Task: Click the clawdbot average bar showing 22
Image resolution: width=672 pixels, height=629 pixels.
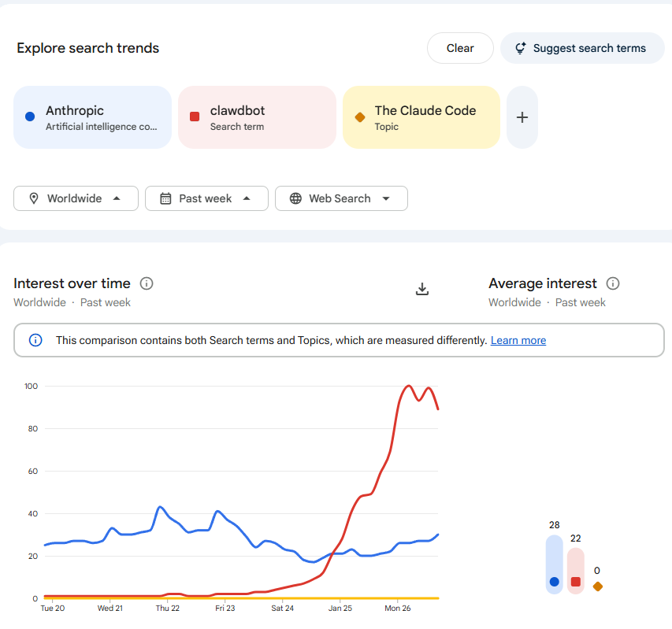Action: coord(576,571)
